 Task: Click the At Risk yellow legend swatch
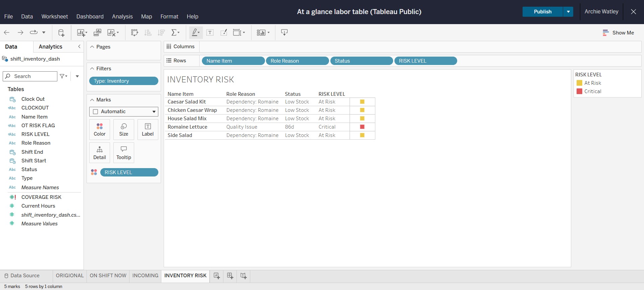click(579, 83)
